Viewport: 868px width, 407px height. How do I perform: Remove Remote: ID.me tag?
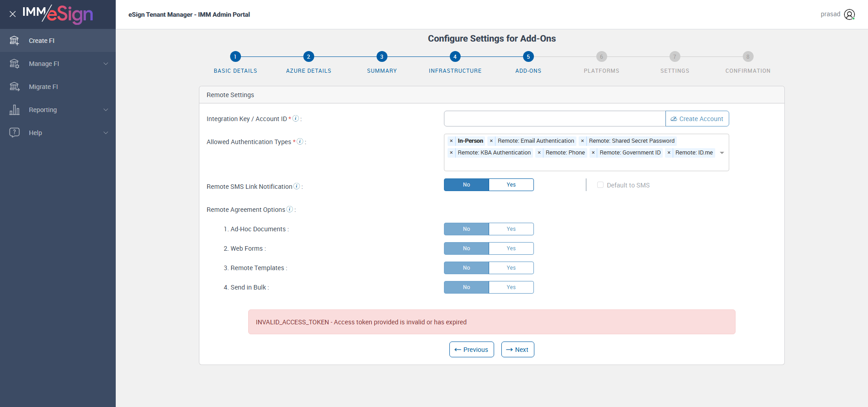pos(669,153)
